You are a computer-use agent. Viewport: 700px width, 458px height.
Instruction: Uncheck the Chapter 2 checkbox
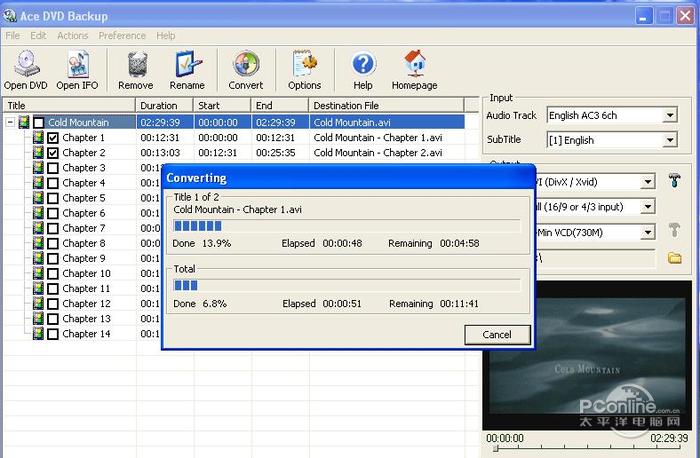tap(53, 153)
